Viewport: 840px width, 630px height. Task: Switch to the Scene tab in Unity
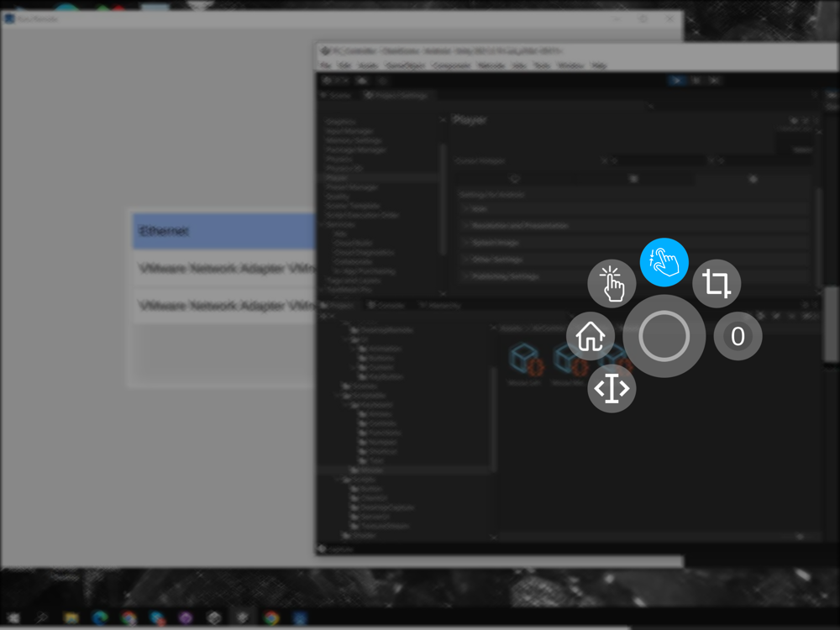pyautogui.click(x=336, y=96)
